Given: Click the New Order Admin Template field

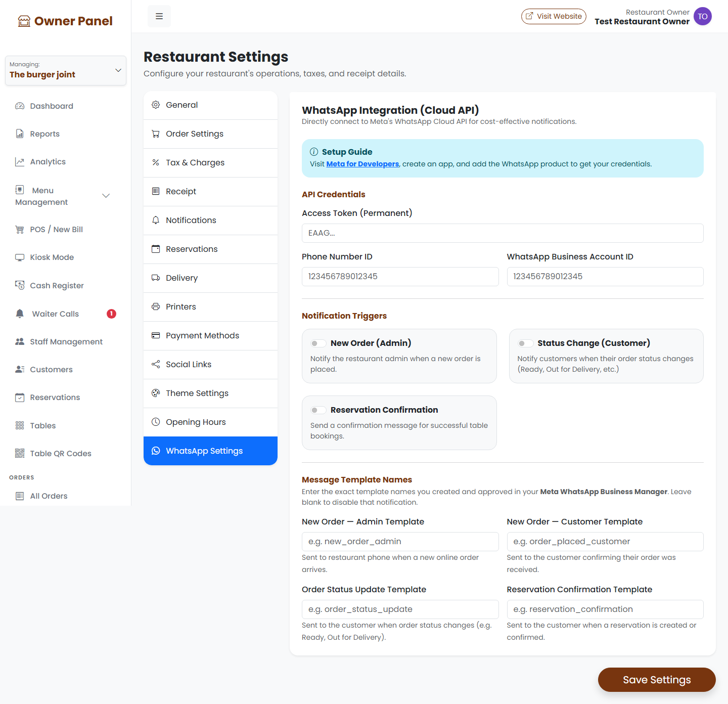Looking at the screenshot, I should tap(400, 542).
